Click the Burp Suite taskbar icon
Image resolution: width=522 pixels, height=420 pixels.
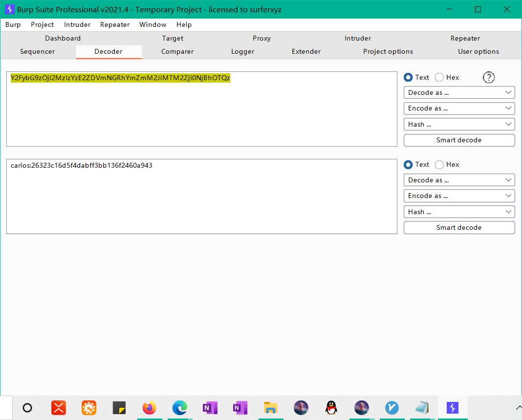(453, 408)
